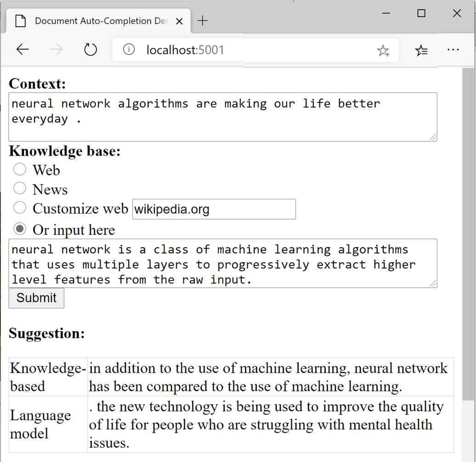Image resolution: width=476 pixels, height=462 pixels.
Task: Select the Document Auto-Completion Demo tab
Action: (98, 21)
